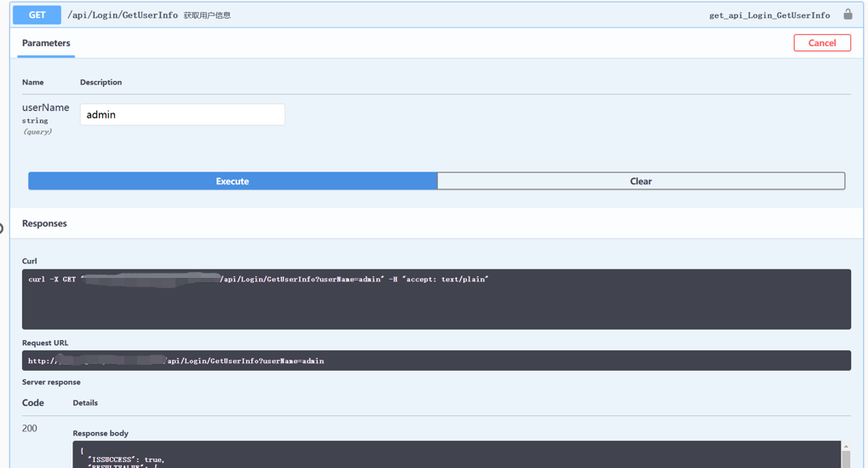Viewport: 868px width, 468px height.
Task: Click the curl command text box
Action: 436,299
